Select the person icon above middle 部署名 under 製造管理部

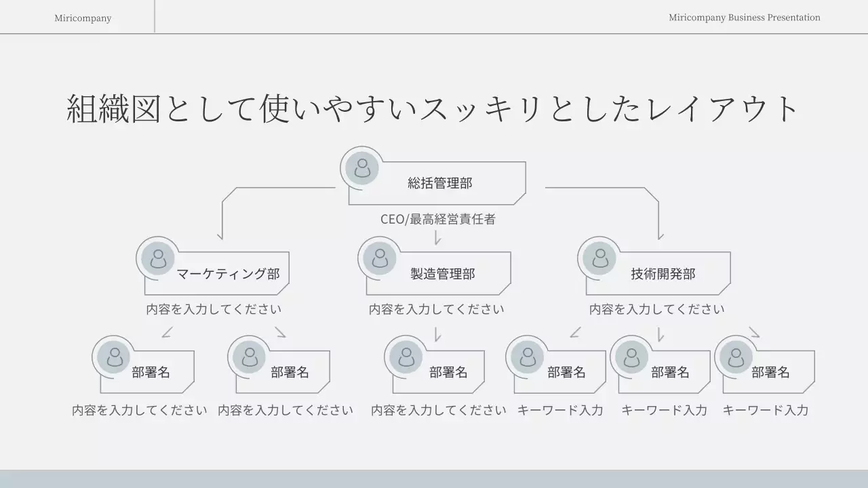[x=406, y=357]
